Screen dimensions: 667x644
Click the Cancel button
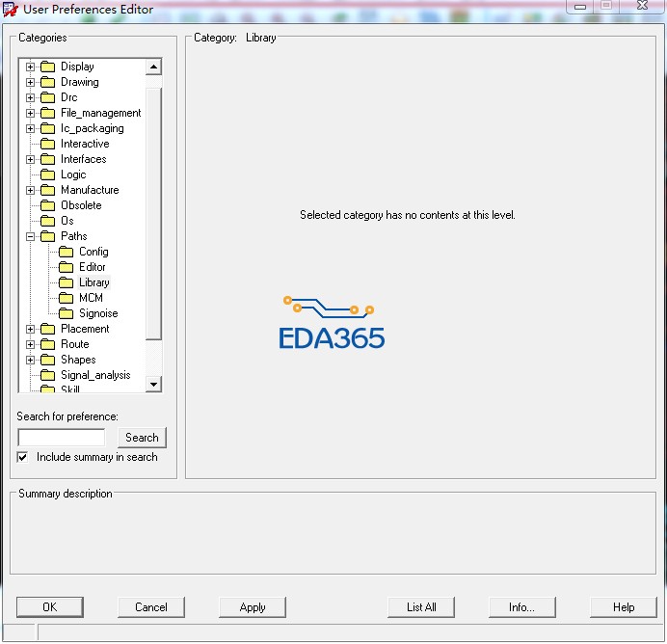coord(151,607)
